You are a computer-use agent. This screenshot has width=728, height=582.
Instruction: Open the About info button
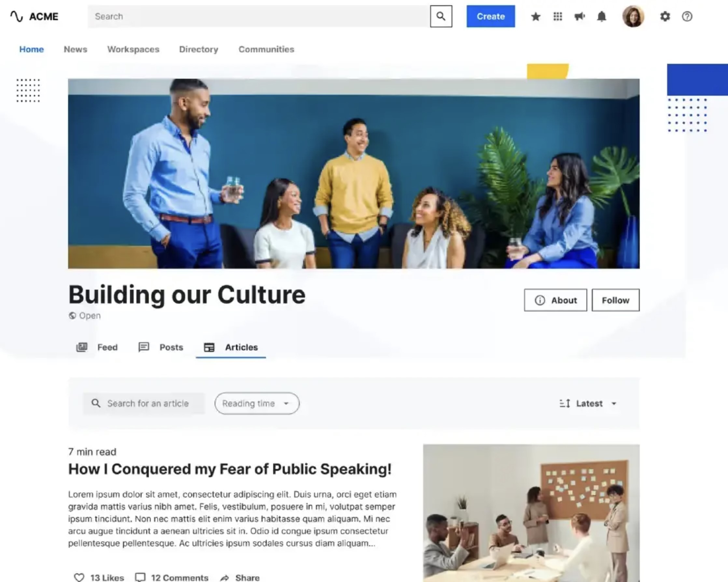click(x=555, y=300)
